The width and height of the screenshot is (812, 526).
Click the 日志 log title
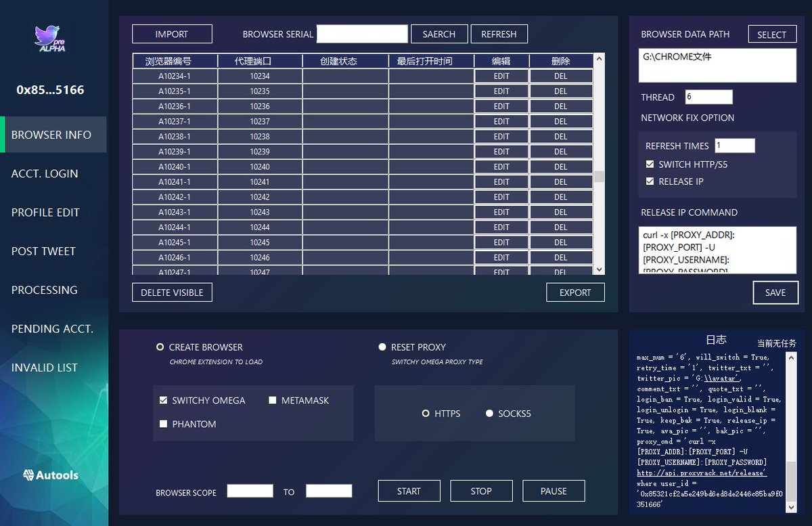tap(716, 339)
